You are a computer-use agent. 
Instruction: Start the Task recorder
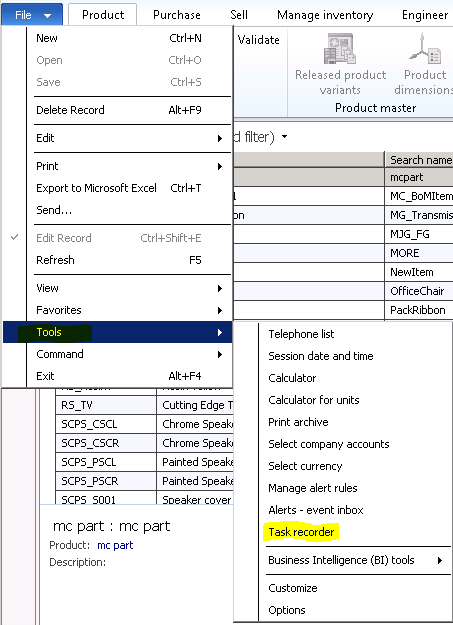(x=301, y=532)
